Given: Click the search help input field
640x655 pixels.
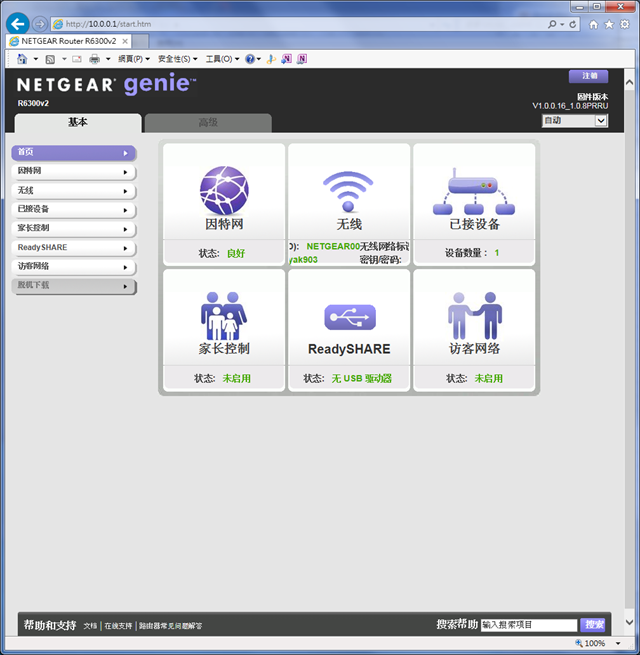Looking at the screenshot, I should (x=528, y=625).
